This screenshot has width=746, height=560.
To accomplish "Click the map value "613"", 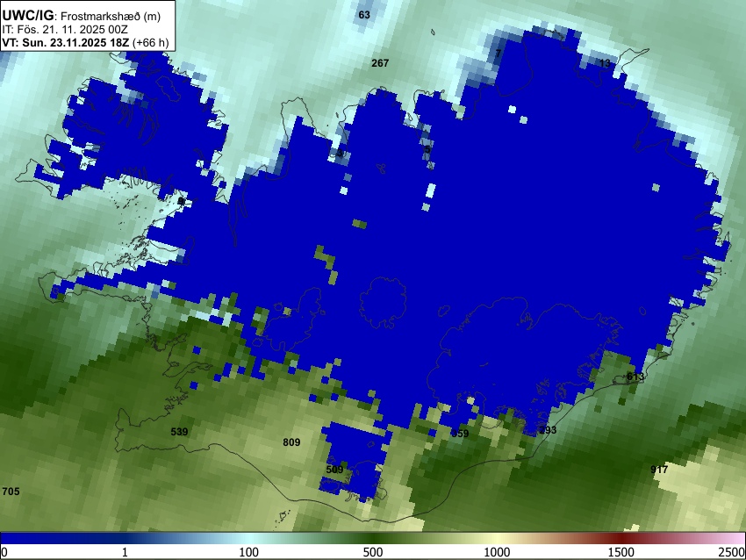I will coord(635,377).
